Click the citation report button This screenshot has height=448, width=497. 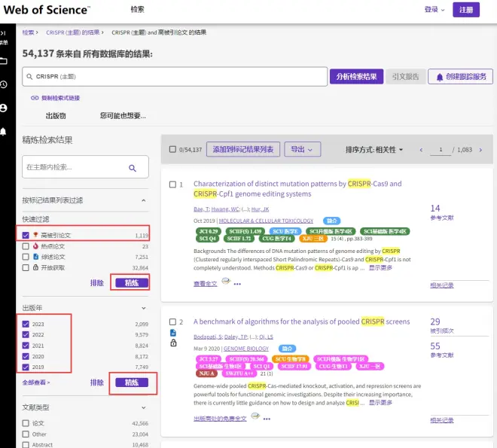point(405,76)
